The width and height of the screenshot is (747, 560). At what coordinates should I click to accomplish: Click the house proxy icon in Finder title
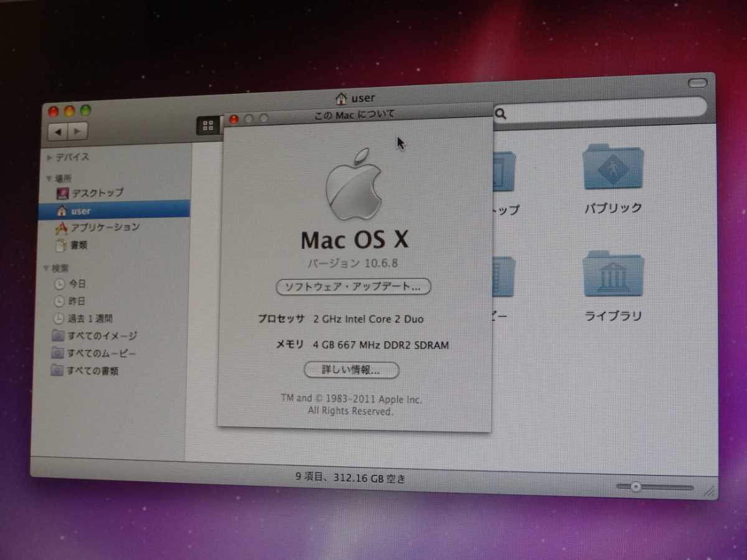click(341, 98)
